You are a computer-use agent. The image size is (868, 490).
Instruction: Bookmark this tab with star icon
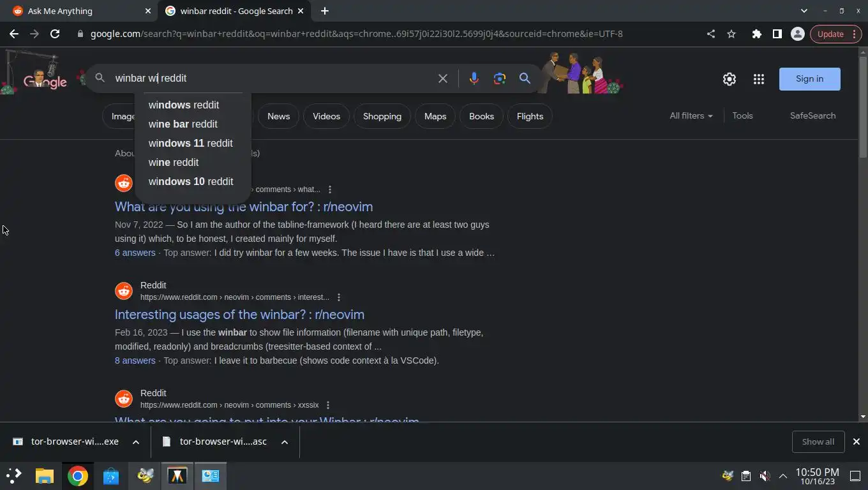point(731,34)
